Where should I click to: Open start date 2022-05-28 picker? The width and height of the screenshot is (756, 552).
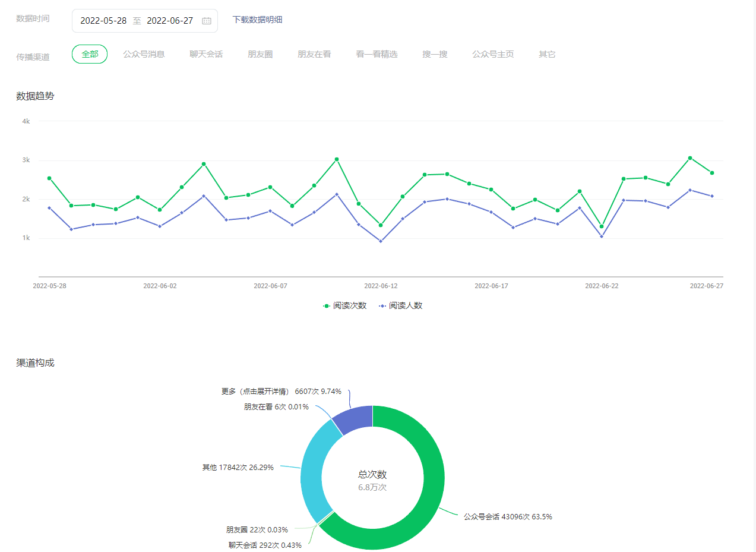103,21
